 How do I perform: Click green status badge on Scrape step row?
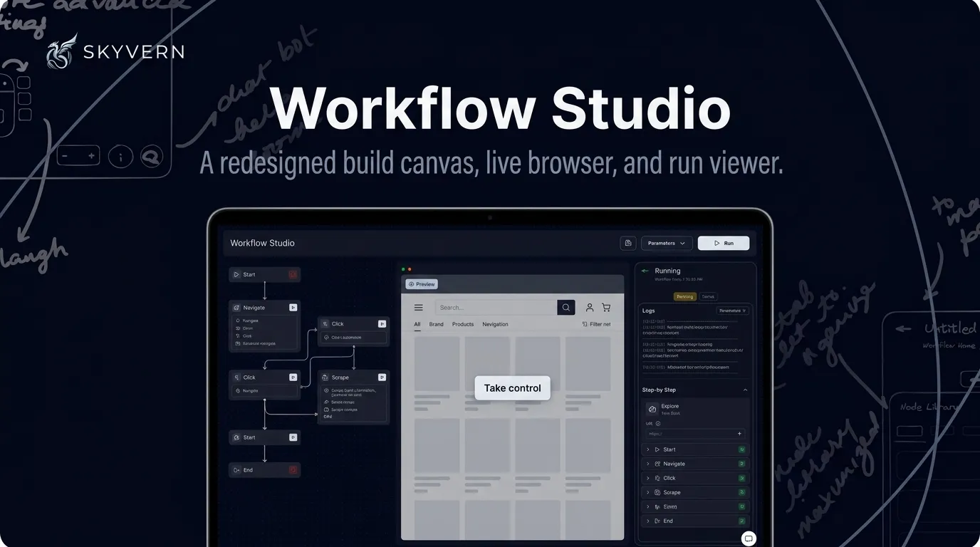[x=741, y=492]
